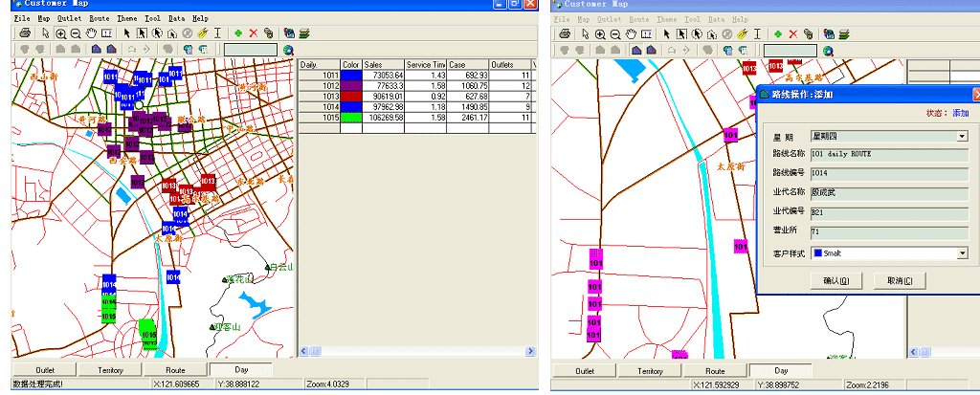Click the 路线编号 field containing 1014
Image resolution: width=980 pixels, height=395 pixels.
point(889,173)
